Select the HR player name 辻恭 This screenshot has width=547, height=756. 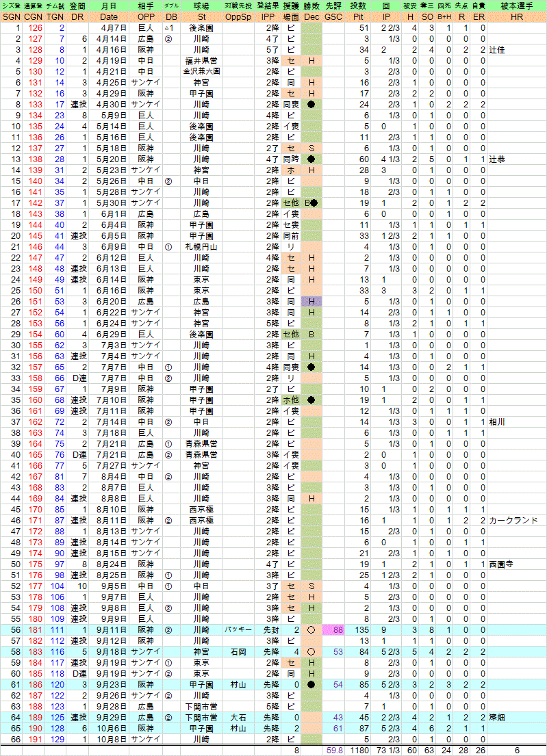point(497,159)
